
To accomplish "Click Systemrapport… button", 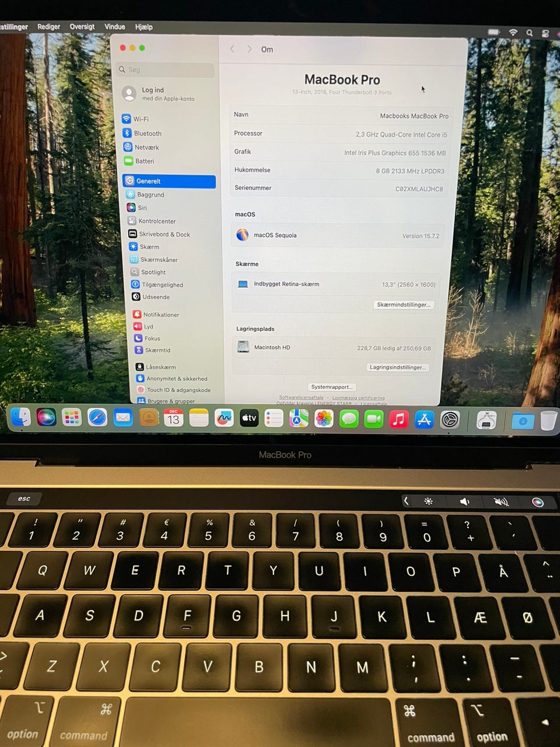I will coord(332,387).
